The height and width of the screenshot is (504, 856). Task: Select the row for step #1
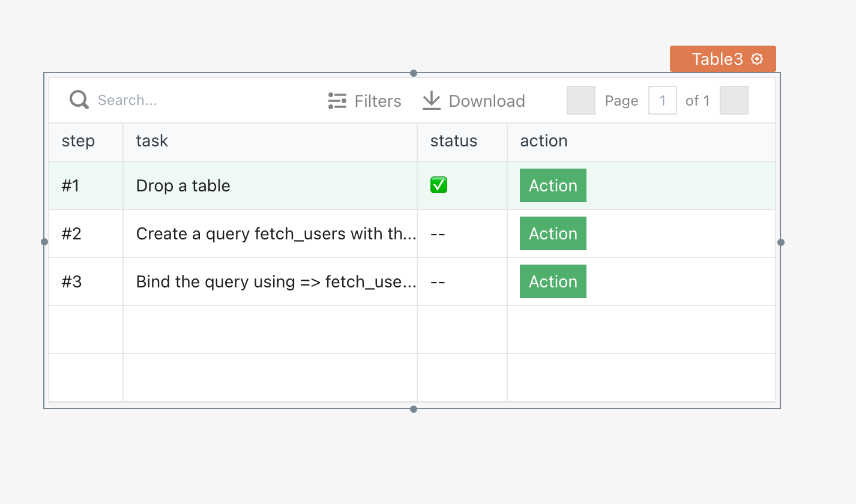[x=240, y=185]
